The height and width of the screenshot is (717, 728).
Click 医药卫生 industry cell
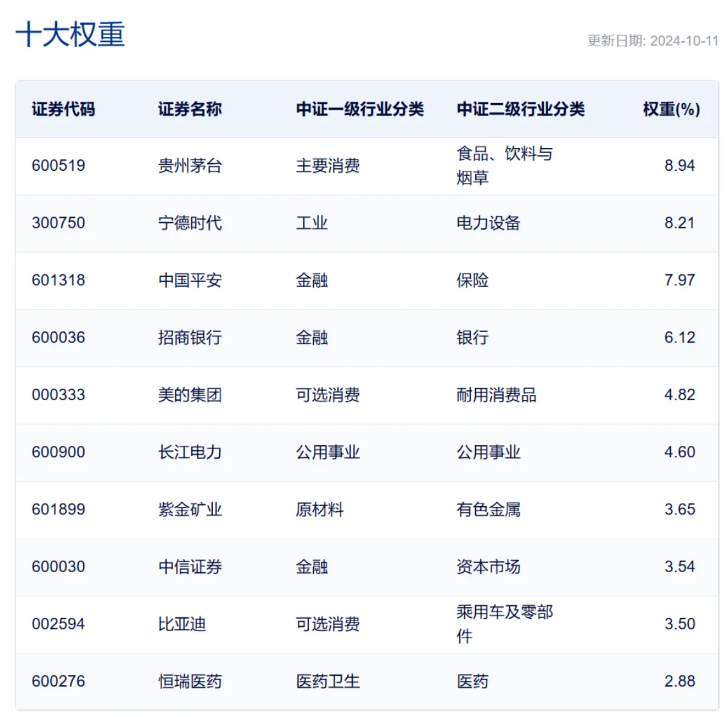click(328, 681)
